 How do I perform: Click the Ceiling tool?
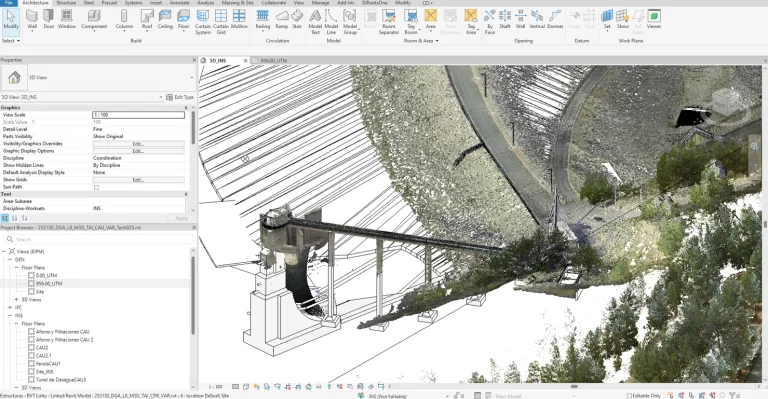[x=165, y=20]
